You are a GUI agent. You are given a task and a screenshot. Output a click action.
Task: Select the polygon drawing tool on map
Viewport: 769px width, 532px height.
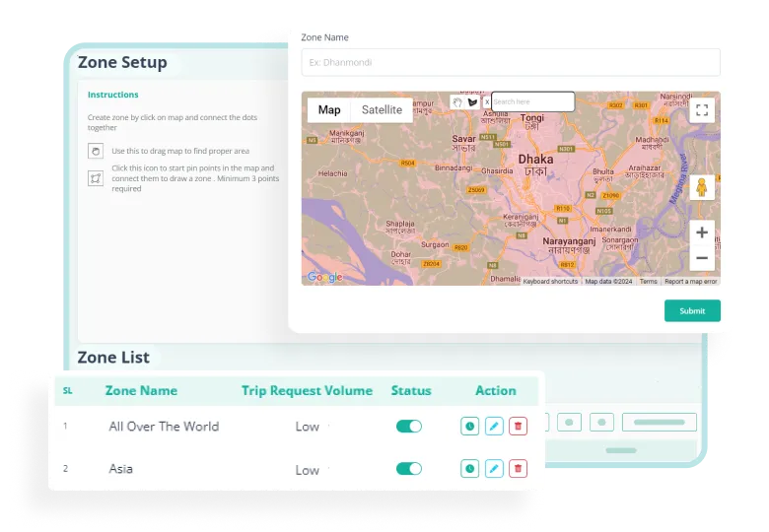pos(472,101)
